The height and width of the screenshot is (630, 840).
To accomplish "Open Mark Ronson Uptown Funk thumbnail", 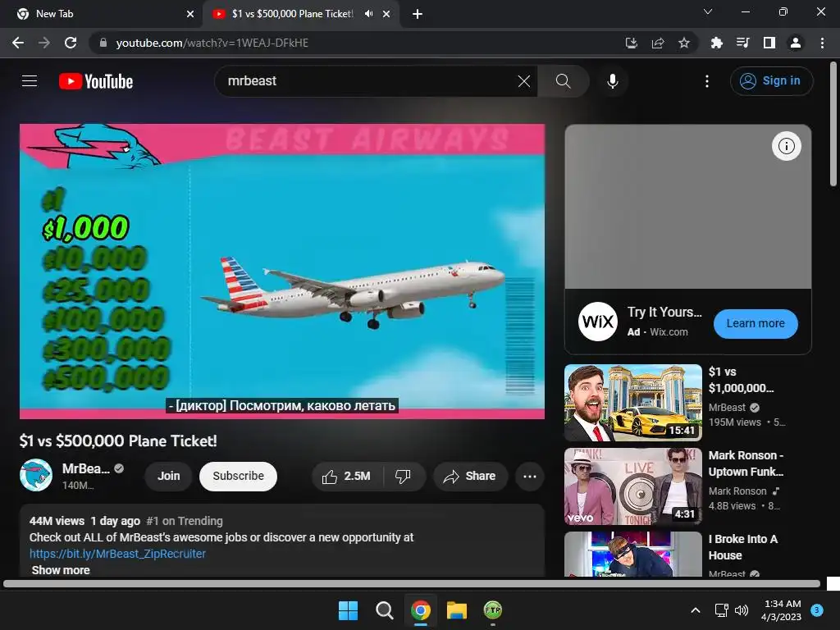I will pyautogui.click(x=633, y=486).
